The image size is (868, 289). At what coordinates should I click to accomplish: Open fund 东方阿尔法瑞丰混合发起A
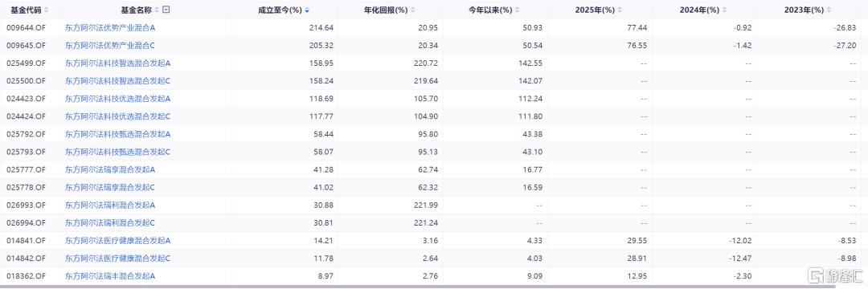pyautogui.click(x=110, y=275)
